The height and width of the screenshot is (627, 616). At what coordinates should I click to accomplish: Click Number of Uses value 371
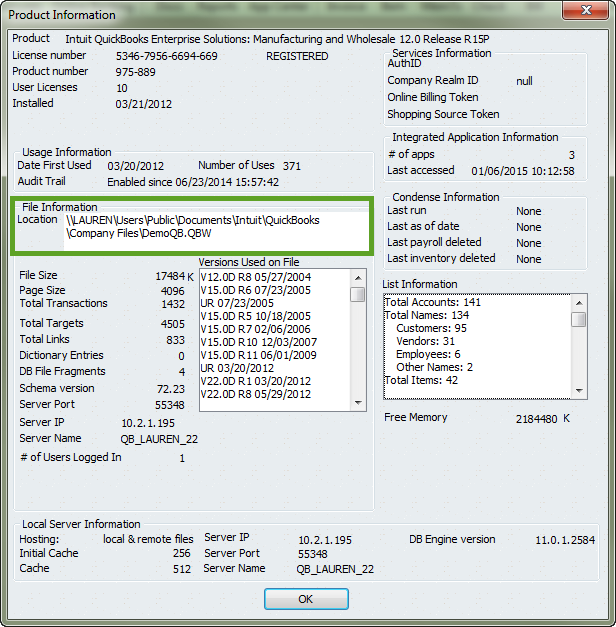292,166
